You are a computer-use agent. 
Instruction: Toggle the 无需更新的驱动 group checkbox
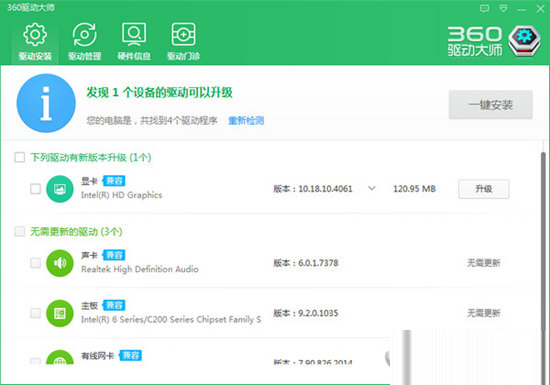coord(20,231)
